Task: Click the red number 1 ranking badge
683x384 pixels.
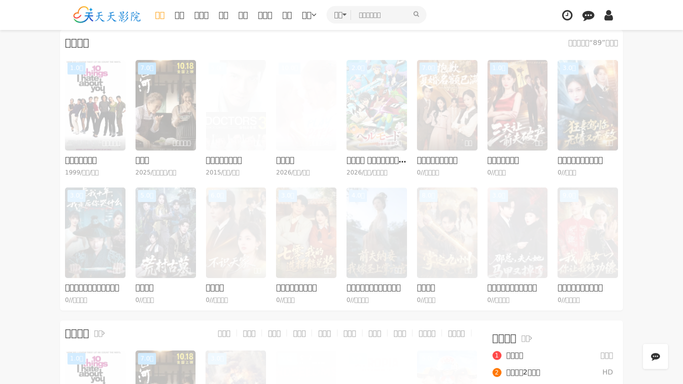Action: coord(497,356)
